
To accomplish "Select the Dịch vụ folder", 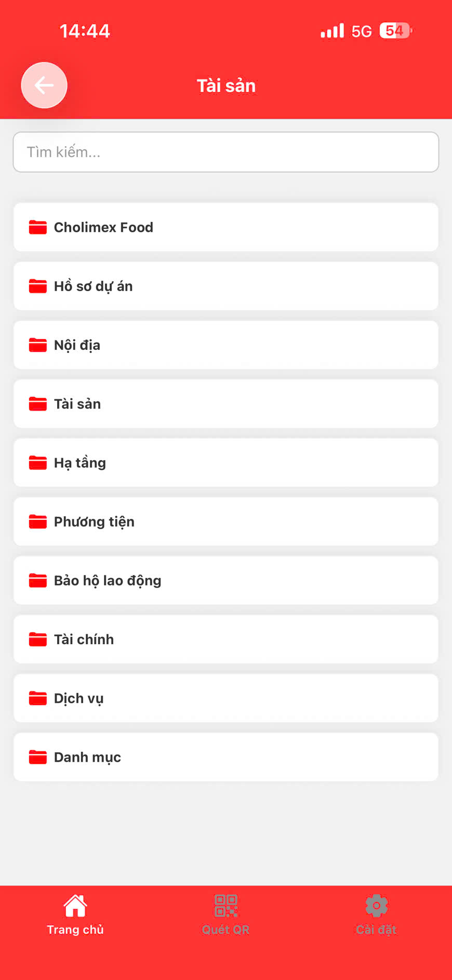I will [226, 698].
